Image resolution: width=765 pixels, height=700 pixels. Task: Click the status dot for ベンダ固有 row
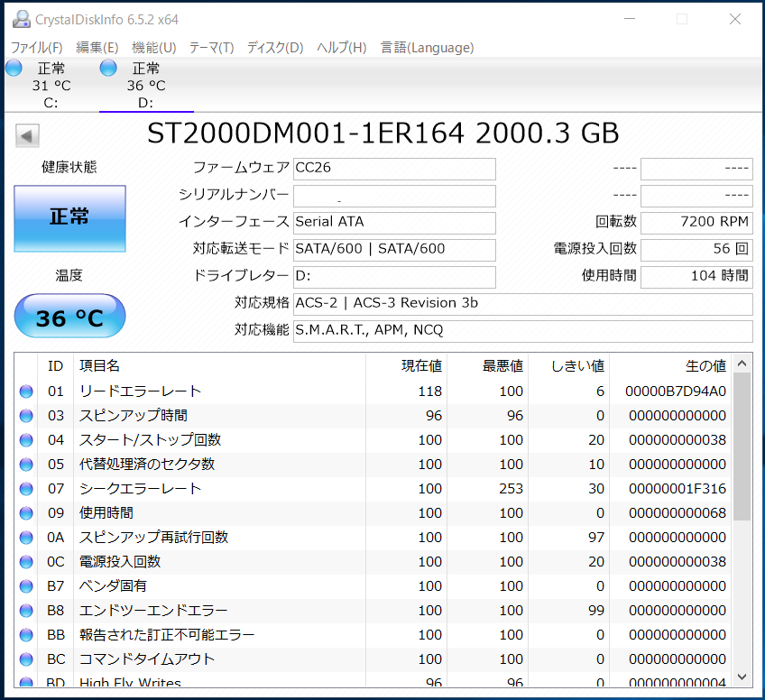(26, 586)
